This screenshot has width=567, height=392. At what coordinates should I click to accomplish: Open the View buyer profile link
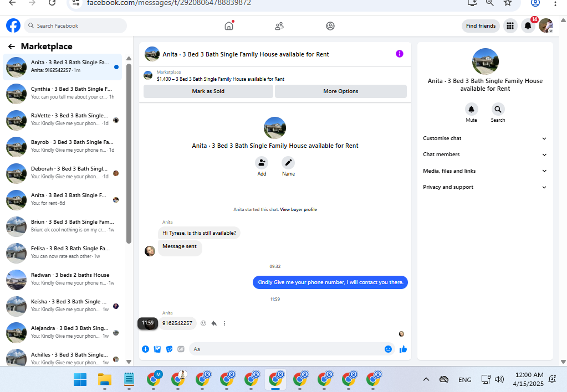(x=298, y=209)
